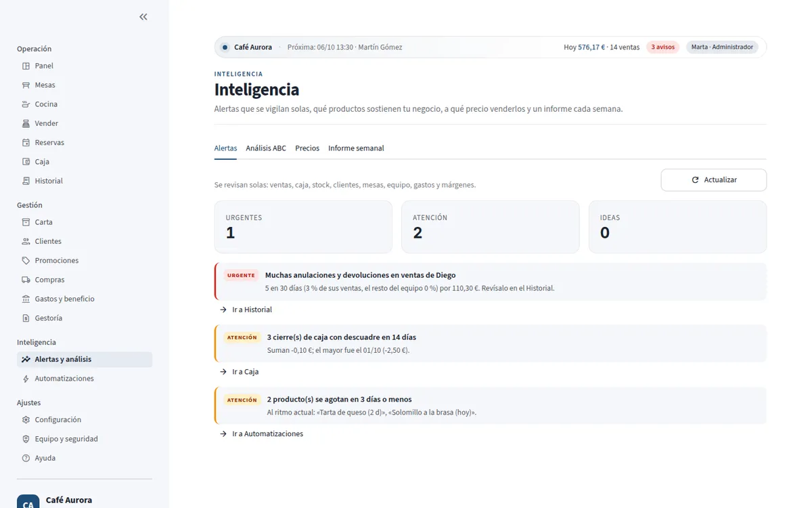This screenshot has width=812, height=508.
Task: Click the Promociones tag icon
Action: coord(26,261)
